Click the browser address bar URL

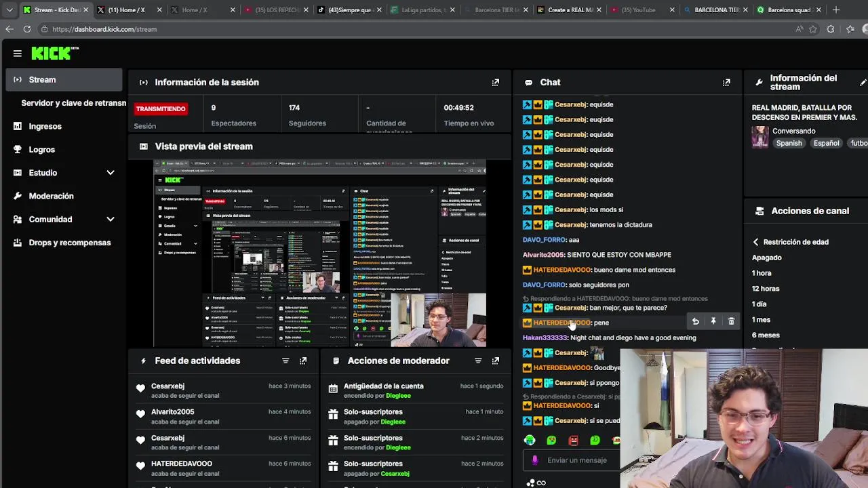pos(104,29)
